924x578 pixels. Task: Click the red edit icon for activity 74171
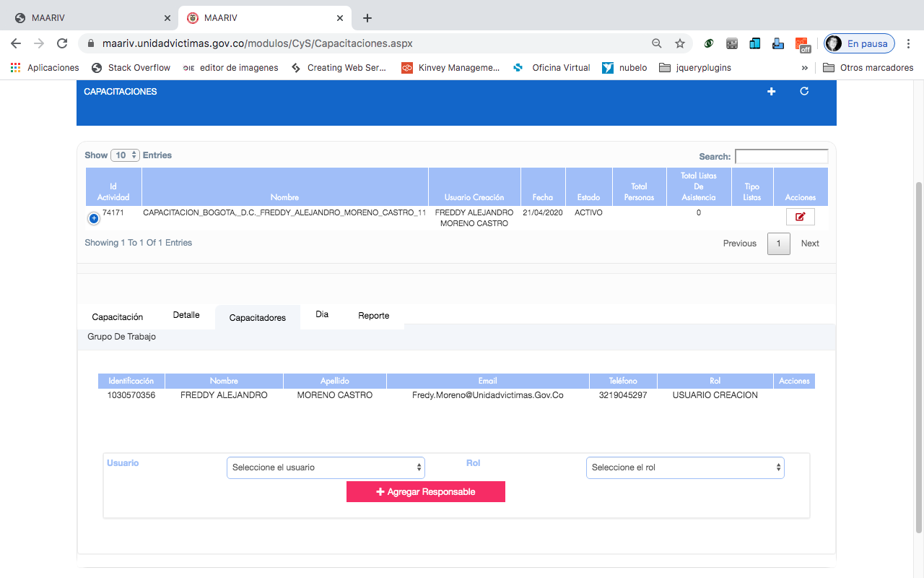800,217
